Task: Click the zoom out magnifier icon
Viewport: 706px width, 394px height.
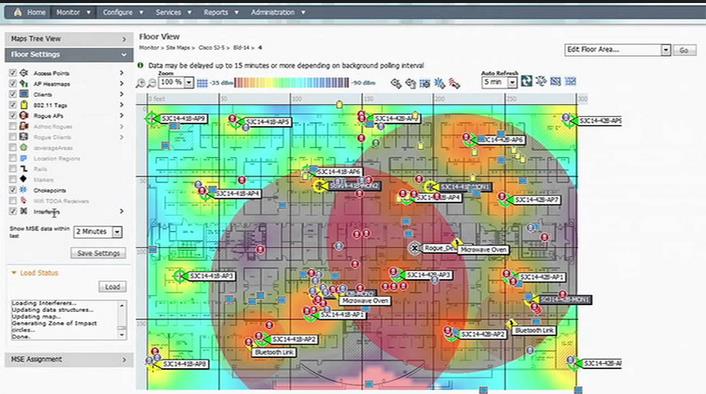Action: (151, 83)
